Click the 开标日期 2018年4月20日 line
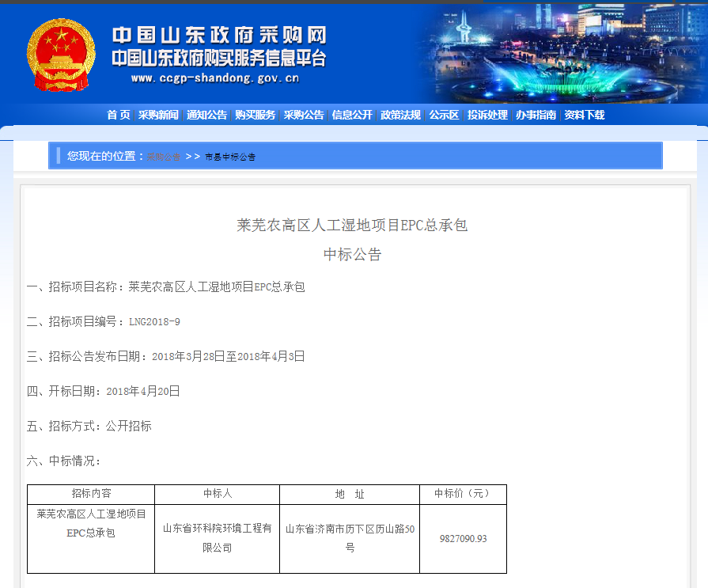This screenshot has width=708, height=588. click(x=104, y=391)
